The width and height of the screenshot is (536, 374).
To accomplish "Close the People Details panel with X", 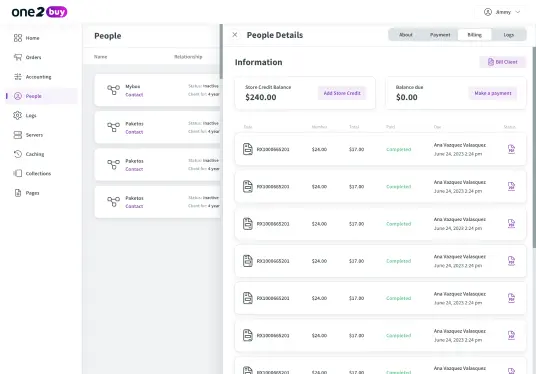I will [x=235, y=35].
